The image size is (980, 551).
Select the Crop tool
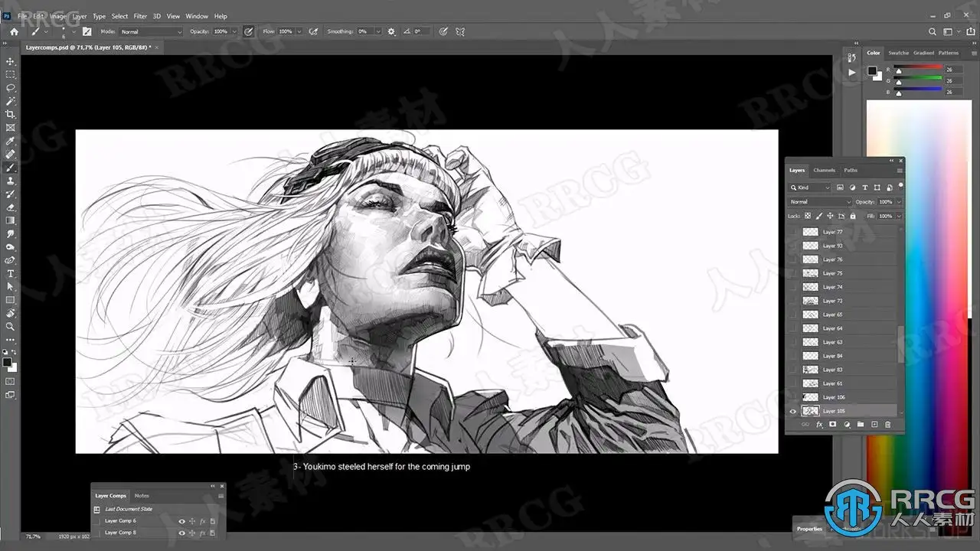[10, 114]
